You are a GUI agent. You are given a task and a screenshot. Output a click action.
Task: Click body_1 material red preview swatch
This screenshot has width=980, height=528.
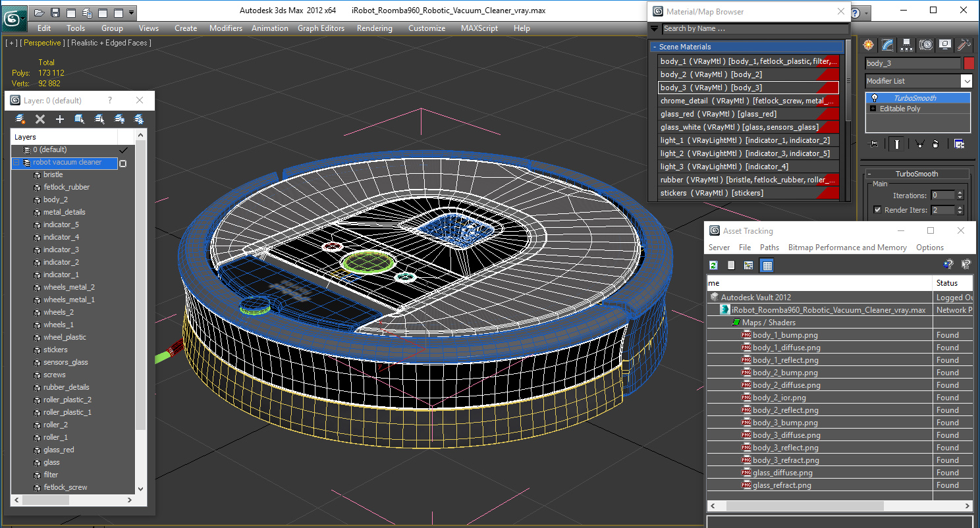[827, 61]
